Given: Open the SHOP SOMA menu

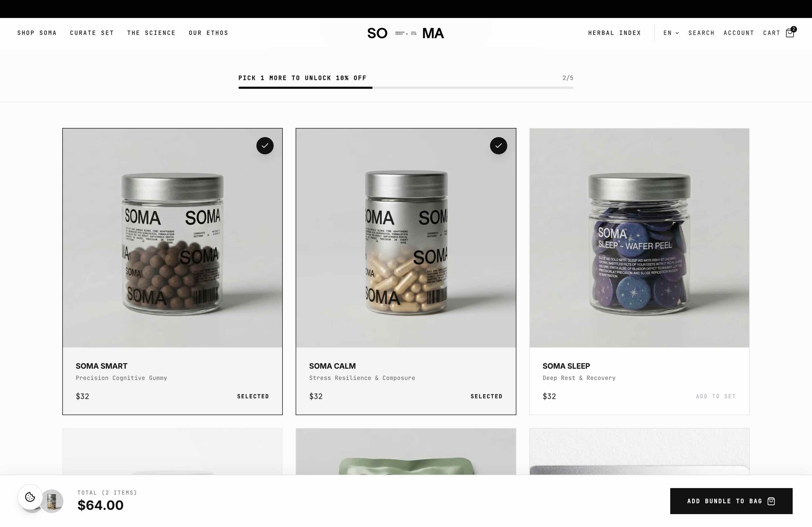Looking at the screenshot, I should point(37,33).
